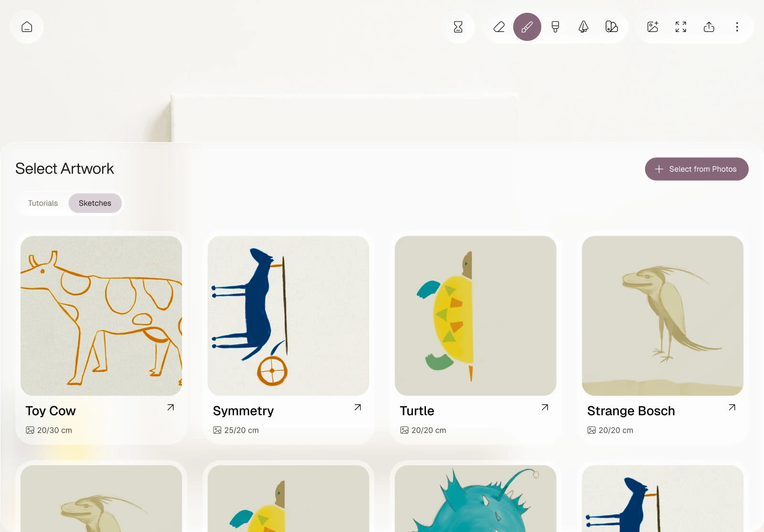Choose the flat paint brush tool
This screenshot has height=532, width=764.
coord(555,27)
